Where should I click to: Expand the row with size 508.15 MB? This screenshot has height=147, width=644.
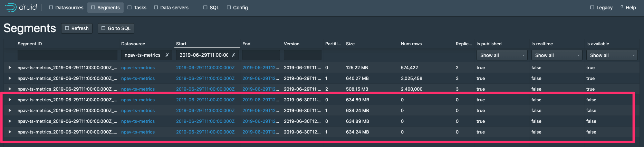10,89
